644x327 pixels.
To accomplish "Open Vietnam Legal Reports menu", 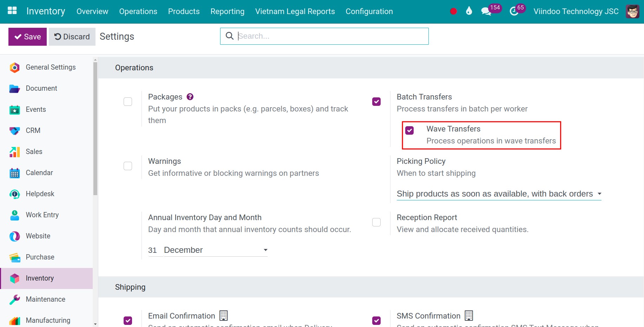I will pos(295,11).
